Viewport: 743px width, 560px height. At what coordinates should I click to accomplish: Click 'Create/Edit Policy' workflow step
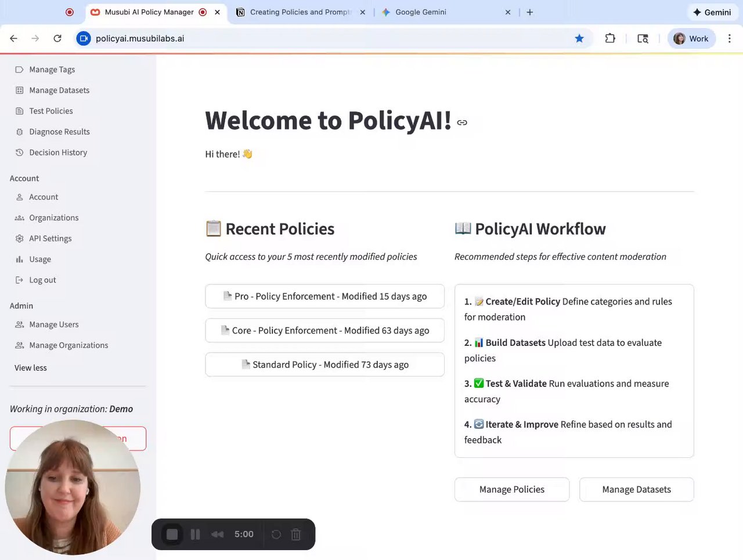pos(522,302)
